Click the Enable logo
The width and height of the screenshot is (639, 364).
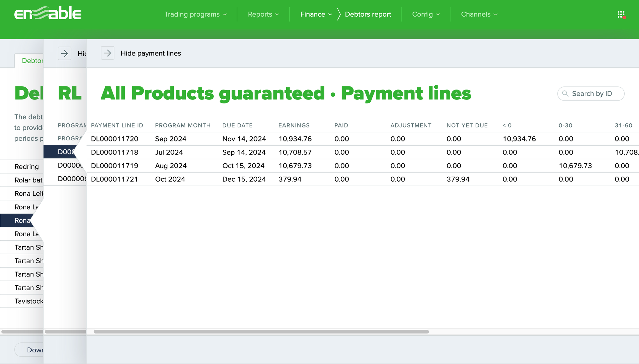click(x=48, y=14)
